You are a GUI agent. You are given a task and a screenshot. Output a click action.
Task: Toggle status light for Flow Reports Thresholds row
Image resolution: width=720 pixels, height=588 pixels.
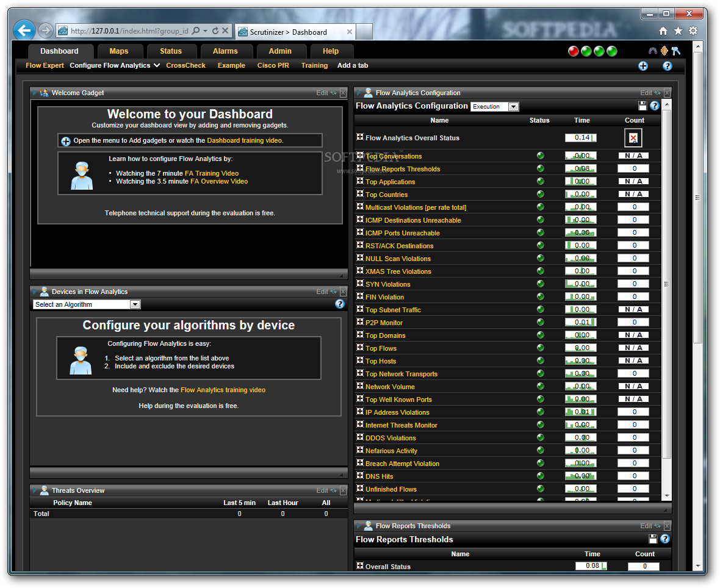(541, 168)
